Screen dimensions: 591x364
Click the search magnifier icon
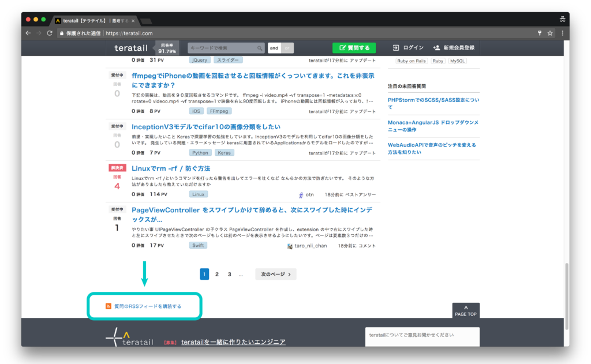(x=260, y=48)
